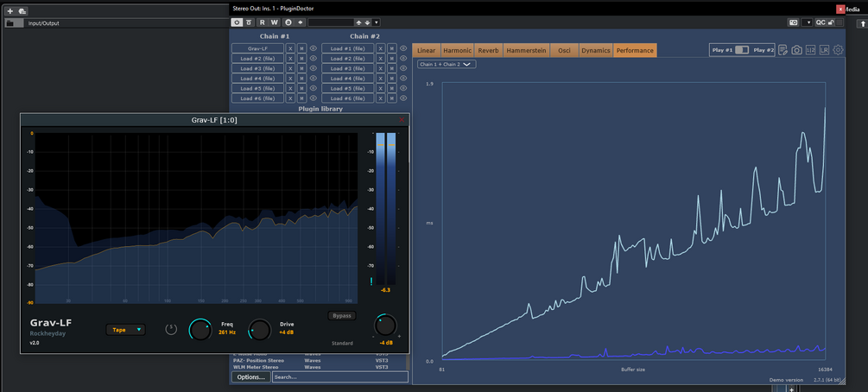Click the Drive knob in Grav-LF
Image resolution: width=868 pixels, height=392 pixels.
coord(259,330)
